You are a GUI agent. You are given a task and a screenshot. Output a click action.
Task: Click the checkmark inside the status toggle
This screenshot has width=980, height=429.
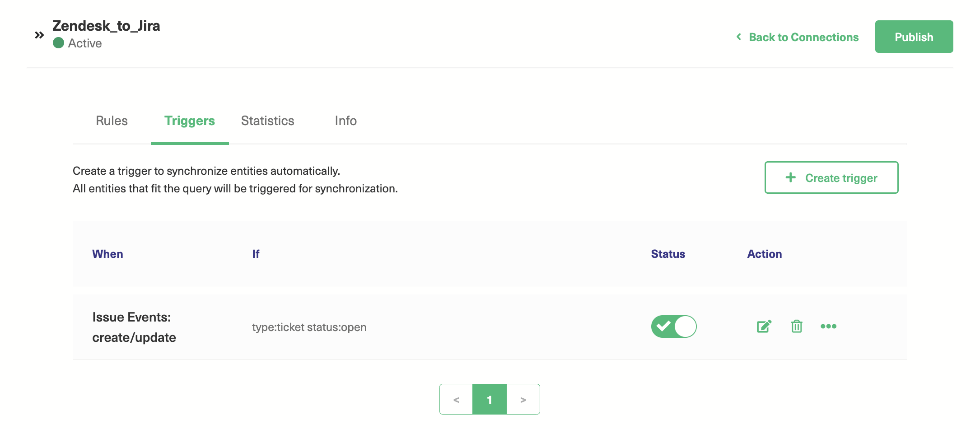point(664,326)
